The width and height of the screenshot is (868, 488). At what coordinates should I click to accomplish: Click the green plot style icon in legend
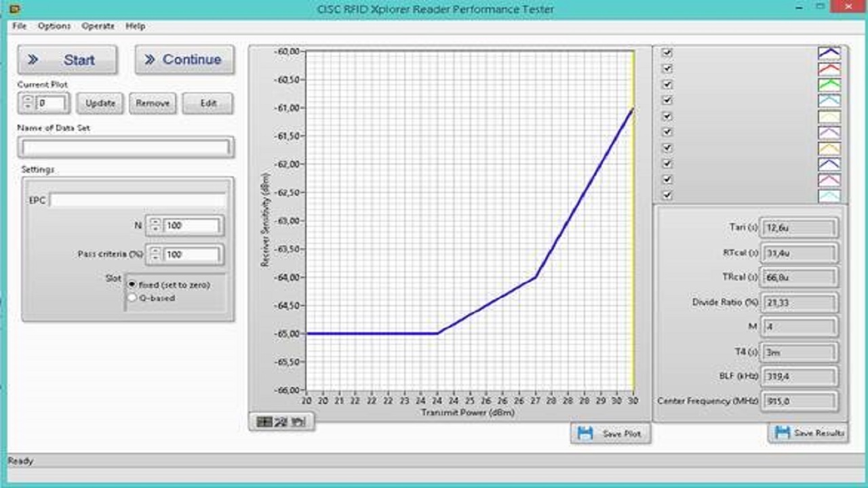(829, 85)
